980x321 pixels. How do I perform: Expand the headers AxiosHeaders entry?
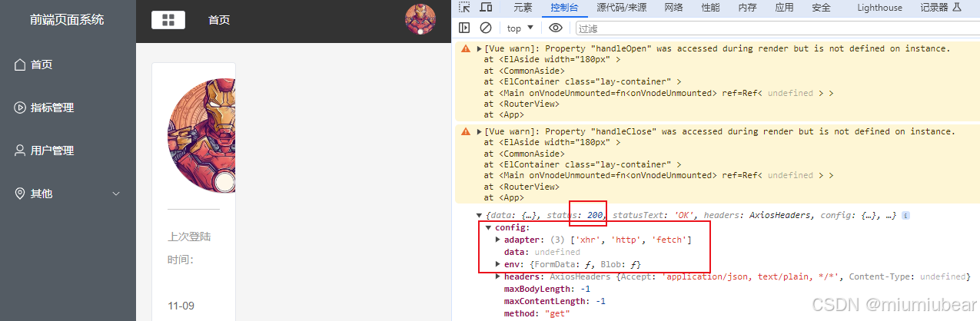(x=498, y=276)
